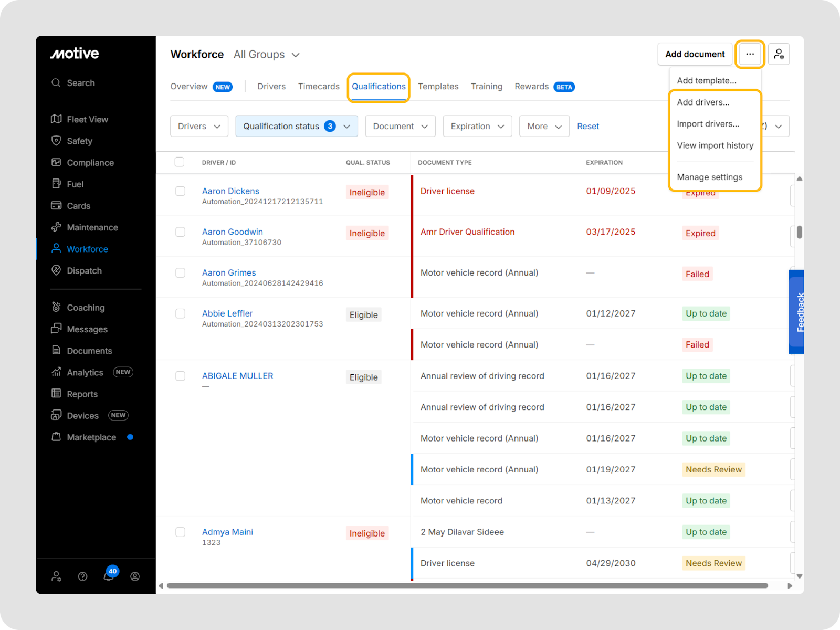Viewport: 840px width, 630px height.
Task: Switch to the Timecards tab
Action: coord(319,87)
